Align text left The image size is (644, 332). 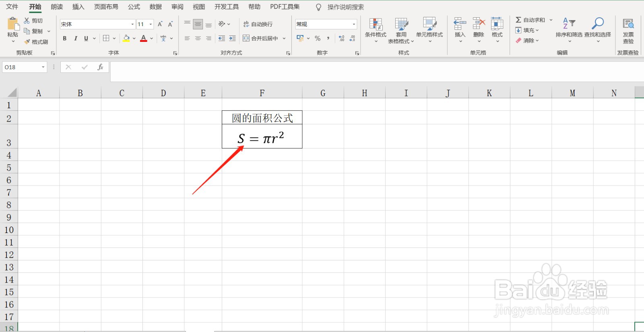click(x=187, y=38)
